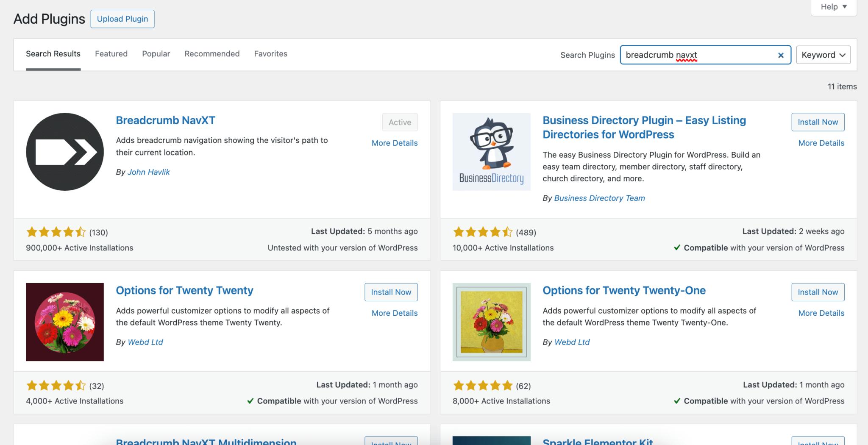Switch to the Popular tab
Screen dimensions: 868x445
[x=156, y=54]
